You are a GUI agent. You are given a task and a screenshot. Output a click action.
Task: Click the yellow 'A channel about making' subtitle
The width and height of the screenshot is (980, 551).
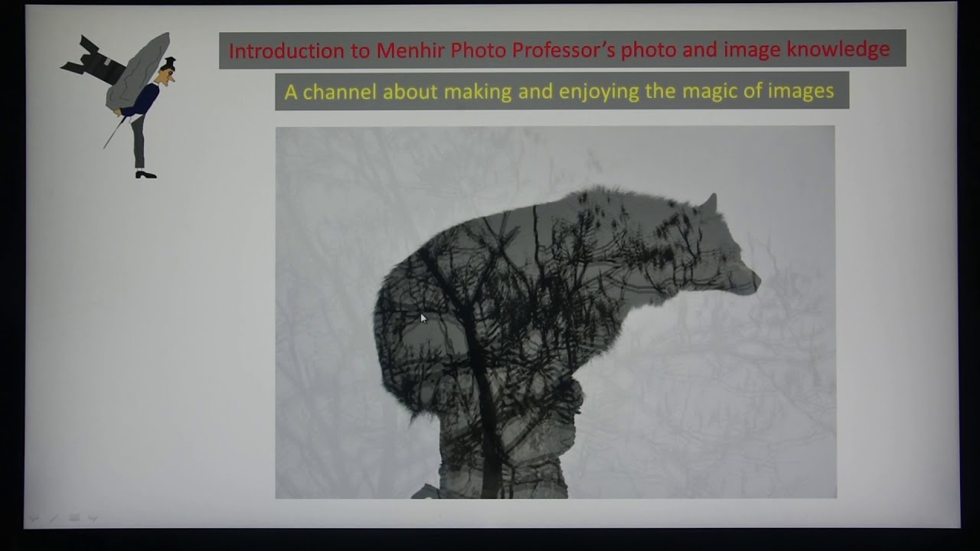[x=561, y=91]
